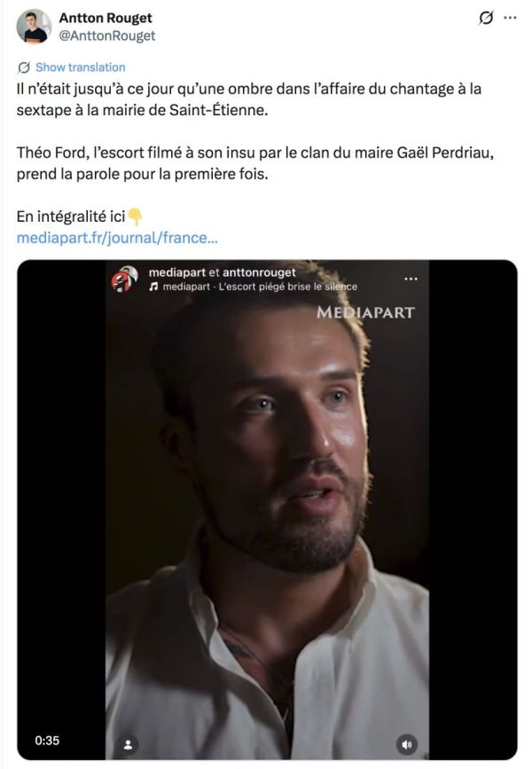Click the Mediapart watermark logo
This screenshot has width=532, height=769.
[365, 312]
